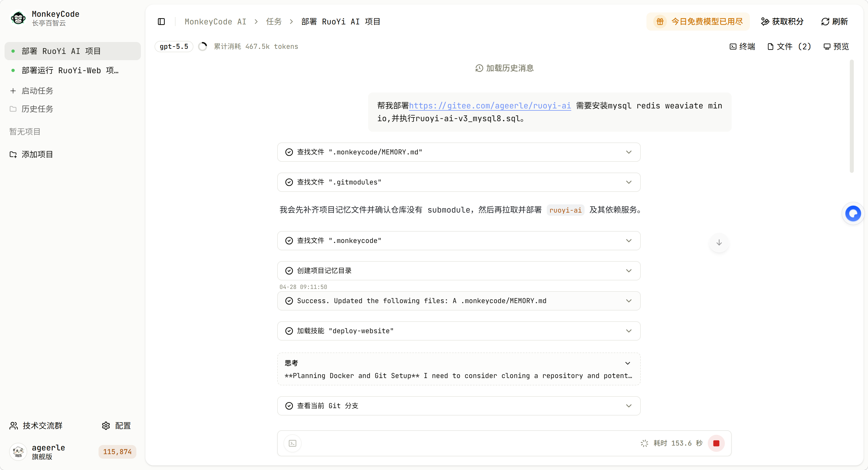Viewport: 868px width, 470px height.
Task: Click the inline ruoyi-ai code tag
Action: (x=566, y=210)
